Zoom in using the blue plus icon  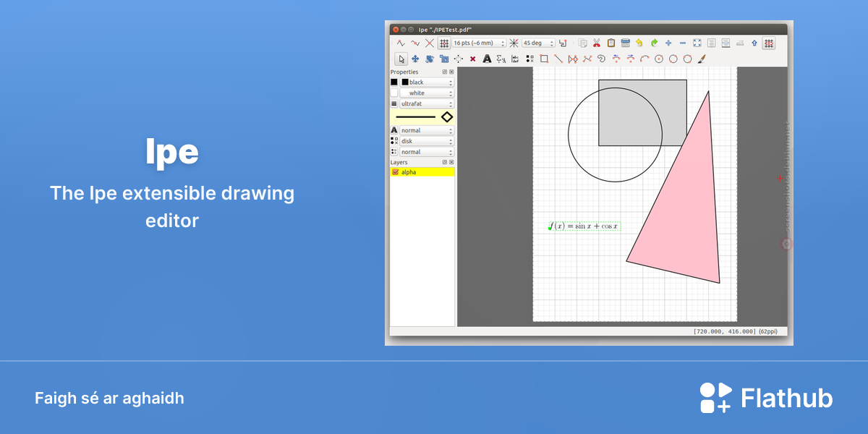coord(668,43)
